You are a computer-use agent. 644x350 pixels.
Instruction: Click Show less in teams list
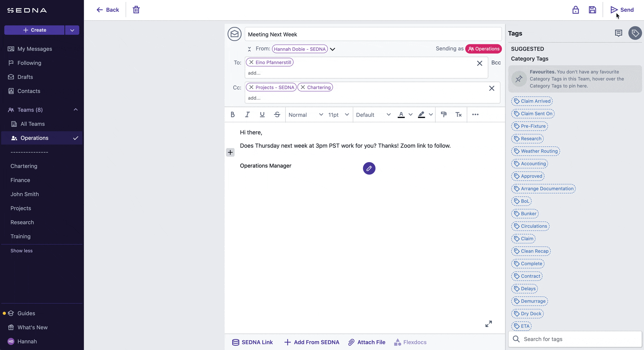click(22, 251)
